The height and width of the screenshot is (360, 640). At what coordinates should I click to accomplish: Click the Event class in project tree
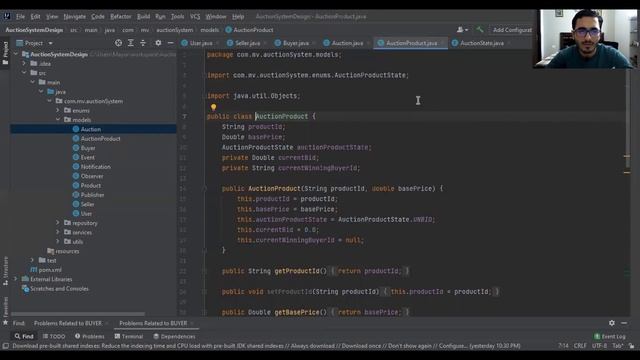(x=87, y=157)
